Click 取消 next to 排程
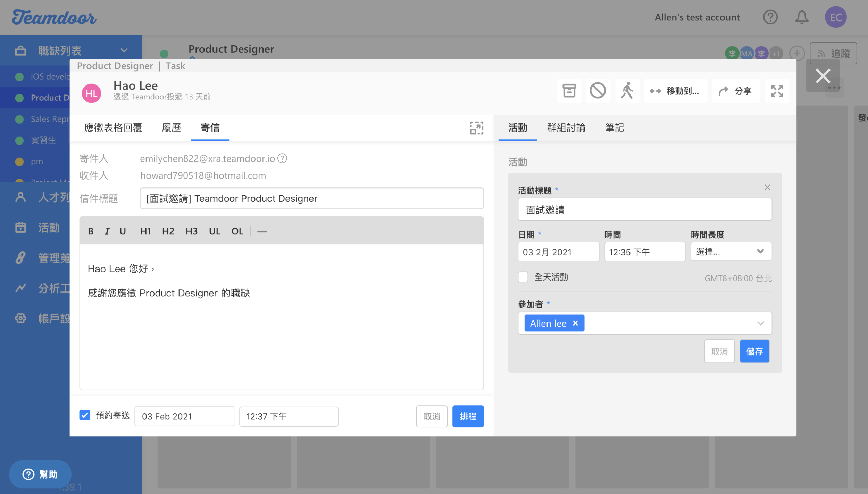This screenshot has height=494, width=868. tap(432, 417)
